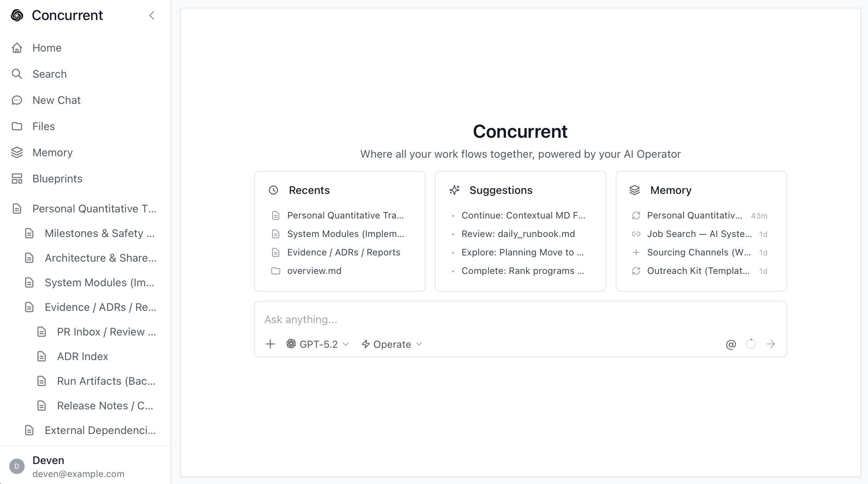Screen dimensions: 868x484
Task: Start a New Chat from the sidebar icon
Action: [17, 100]
